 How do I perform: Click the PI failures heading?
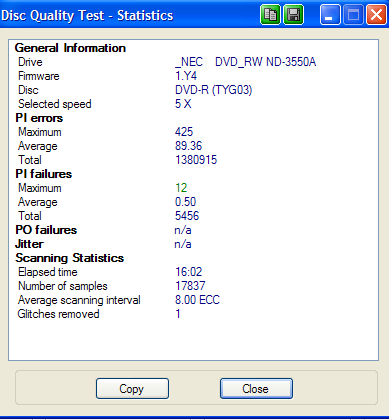pyautogui.click(x=44, y=174)
